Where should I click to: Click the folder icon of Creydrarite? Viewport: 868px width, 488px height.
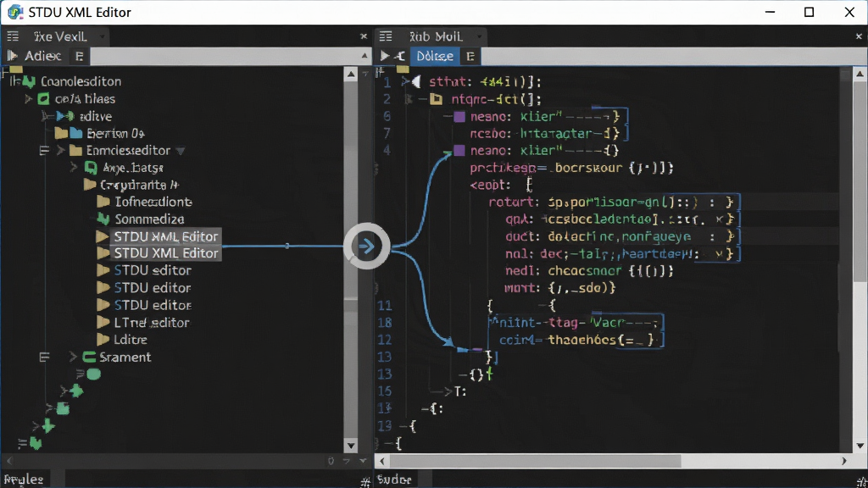90,185
